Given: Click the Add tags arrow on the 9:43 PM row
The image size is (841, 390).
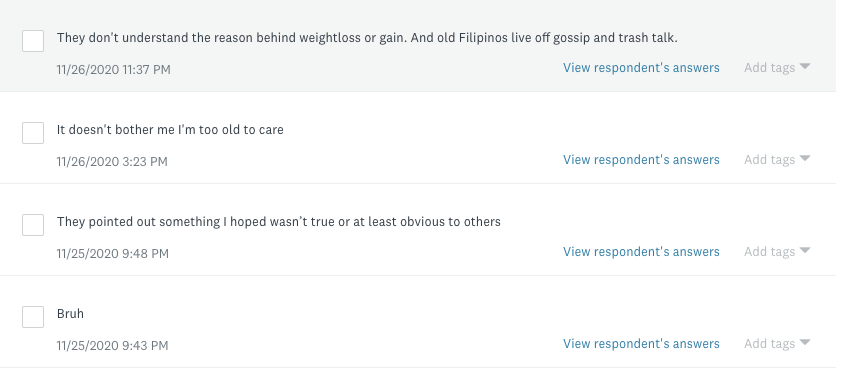Looking at the screenshot, I should coord(805,342).
